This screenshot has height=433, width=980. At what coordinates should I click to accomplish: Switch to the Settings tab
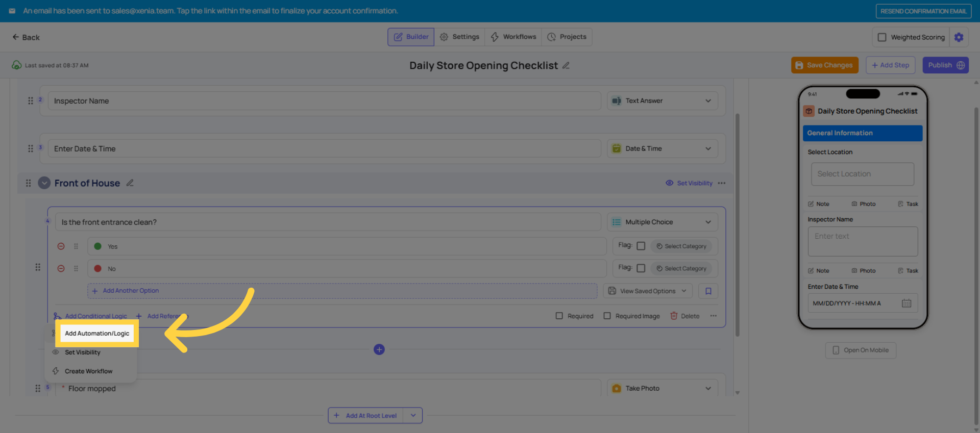(459, 37)
